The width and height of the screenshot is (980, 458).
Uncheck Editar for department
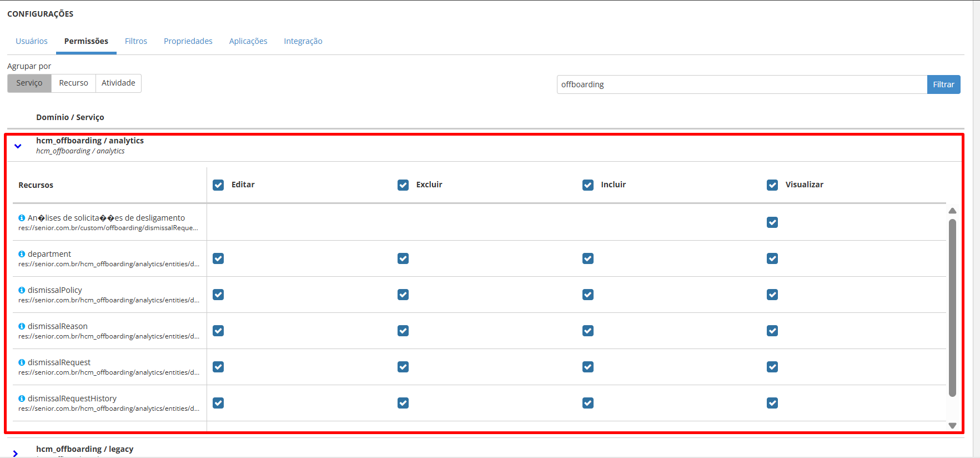(x=218, y=258)
